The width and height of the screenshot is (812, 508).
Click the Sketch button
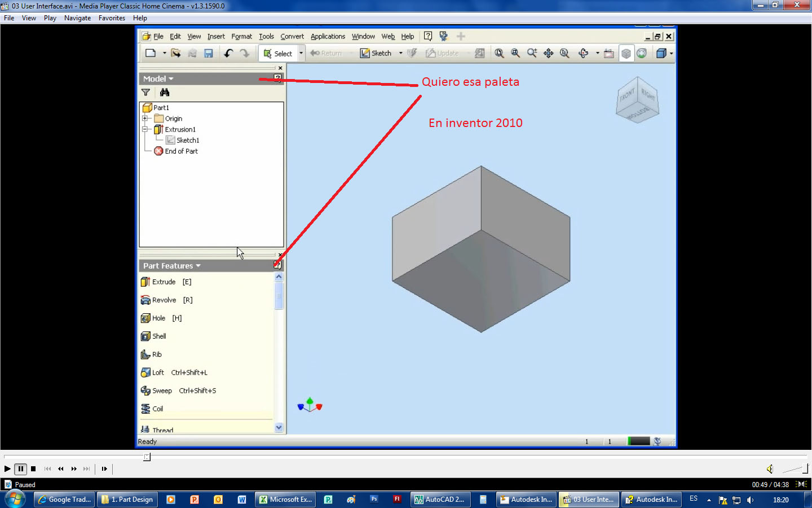(x=376, y=53)
